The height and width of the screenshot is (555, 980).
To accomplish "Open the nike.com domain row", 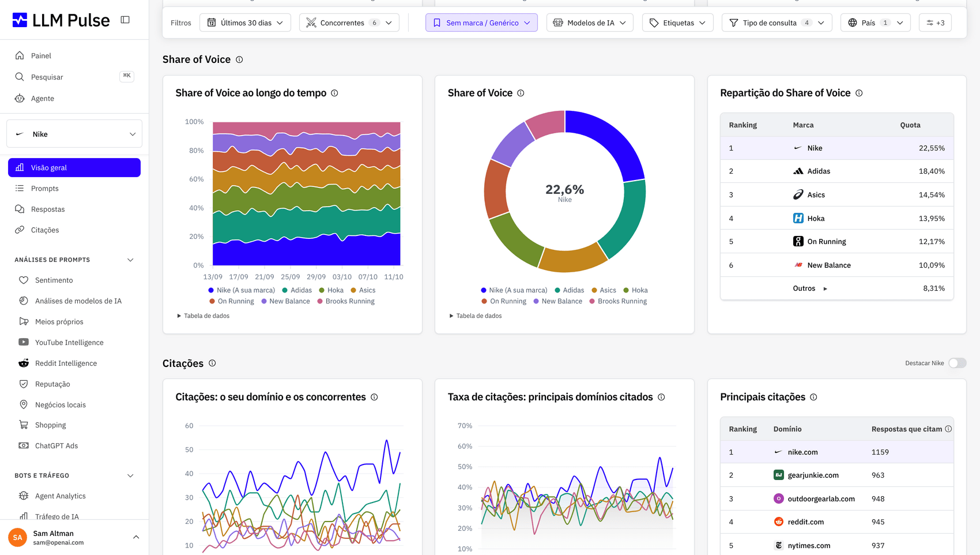I will [x=836, y=452].
